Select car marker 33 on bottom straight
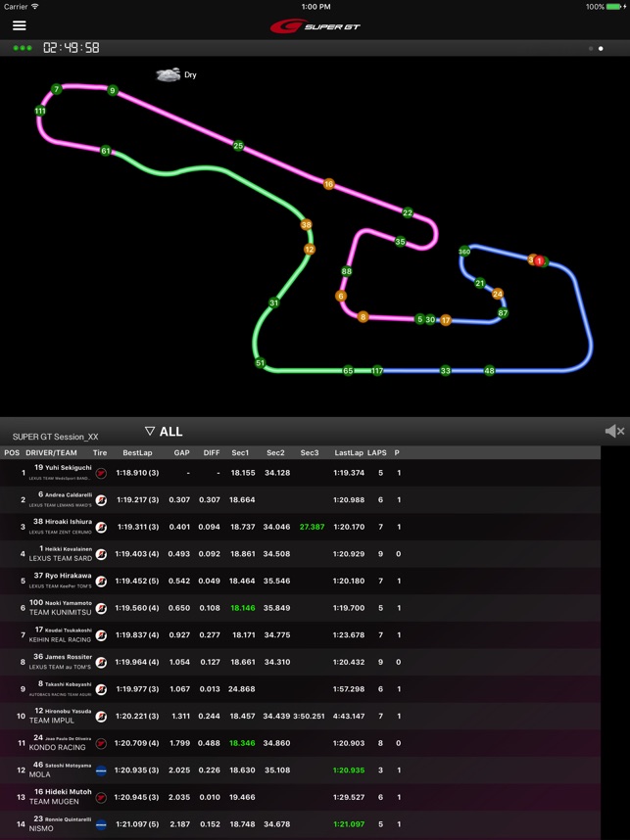Screen dimensions: 630x840 click(x=446, y=370)
